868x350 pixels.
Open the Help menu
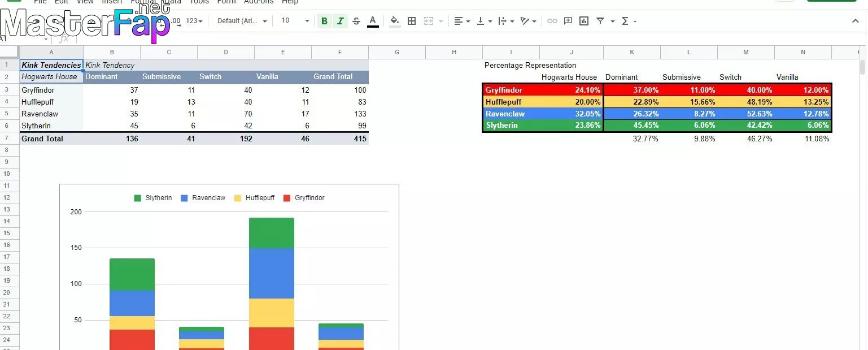290,2
